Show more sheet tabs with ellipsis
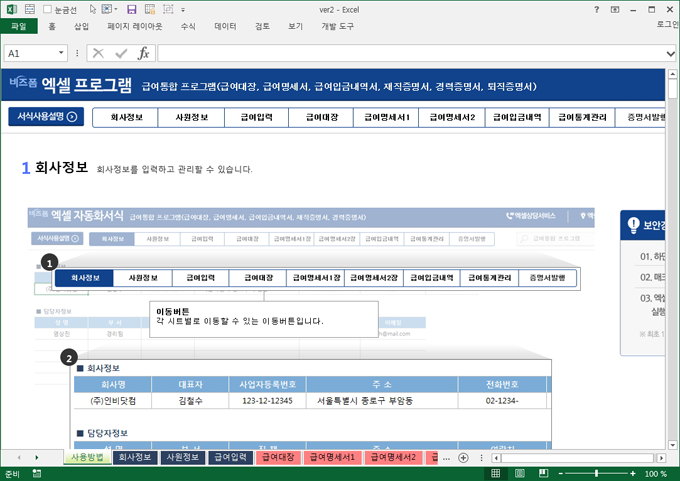 pos(446,458)
